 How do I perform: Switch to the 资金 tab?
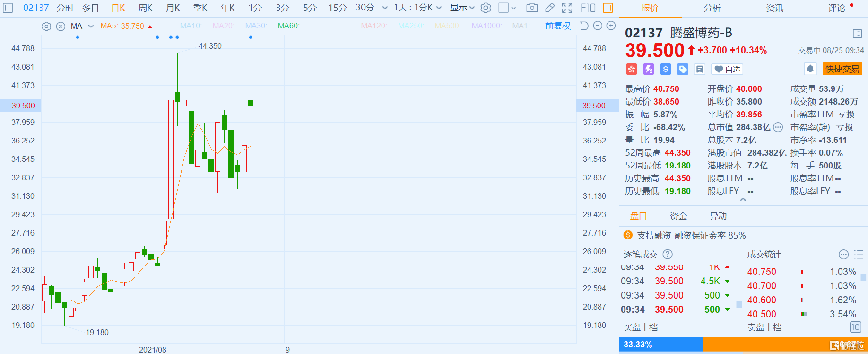pyautogui.click(x=678, y=216)
